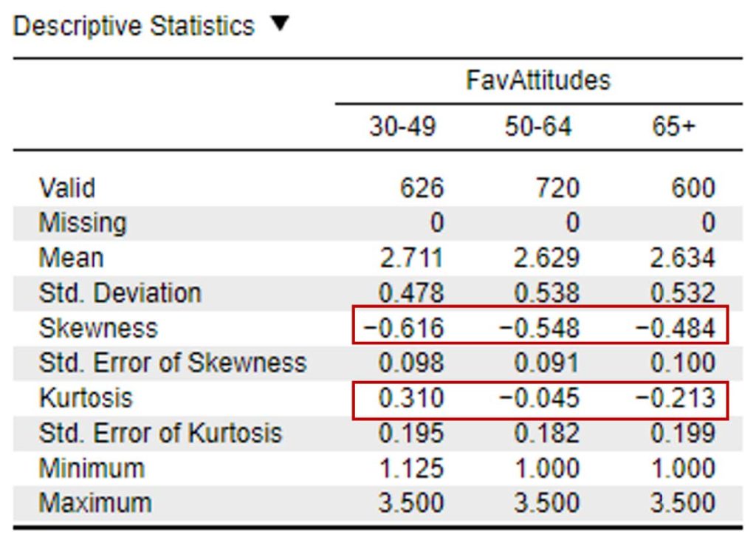Select the Valid row label
The height and width of the screenshot is (554, 756).
66,188
